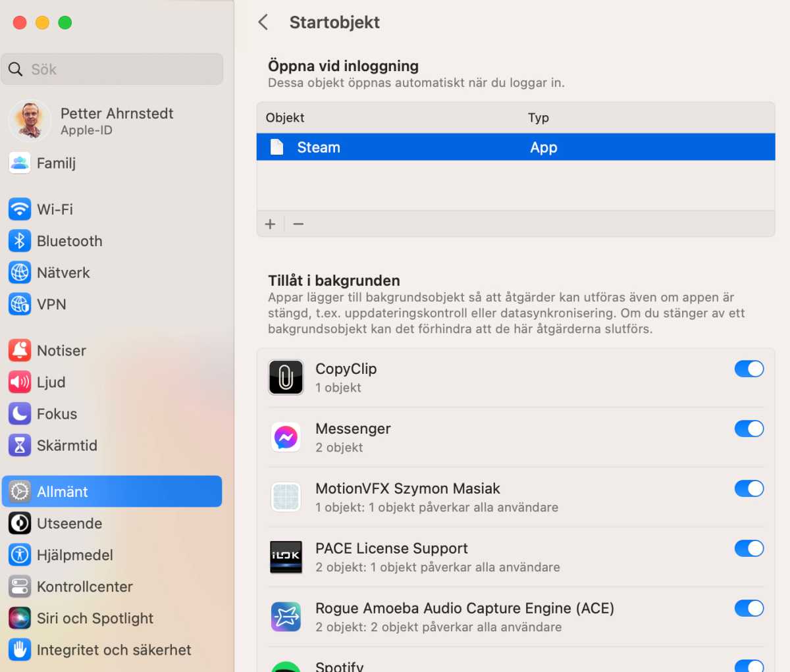Open Bluetooth settings icon

pyautogui.click(x=20, y=241)
